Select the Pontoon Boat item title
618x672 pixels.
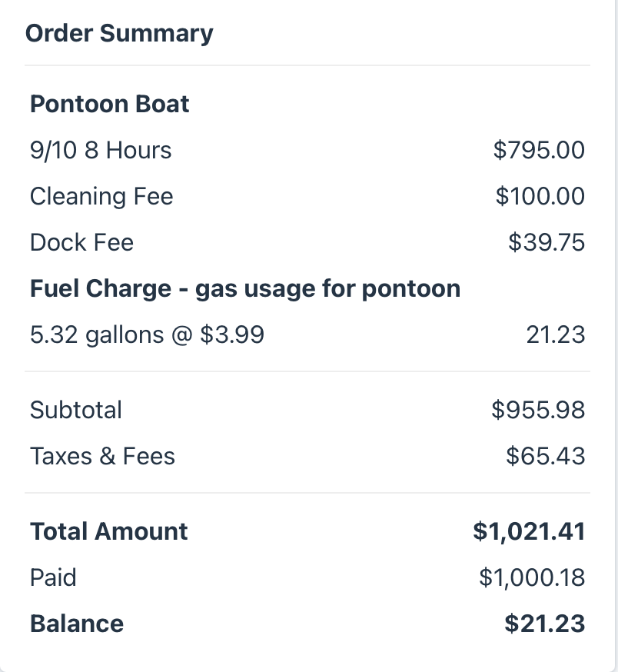(110, 104)
